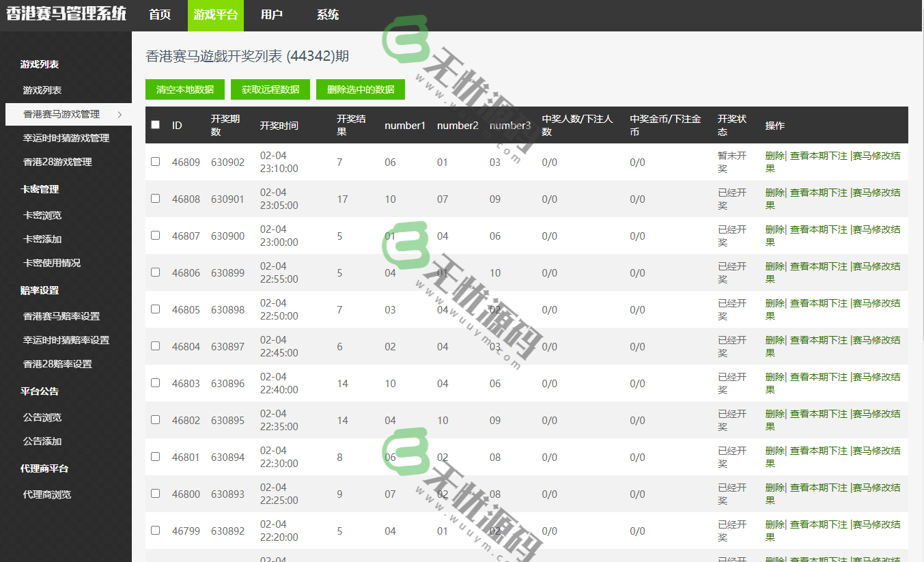This screenshot has height=562, width=924.
Task: Click 赛马修改结果 for row 46809
Action: pos(876,156)
